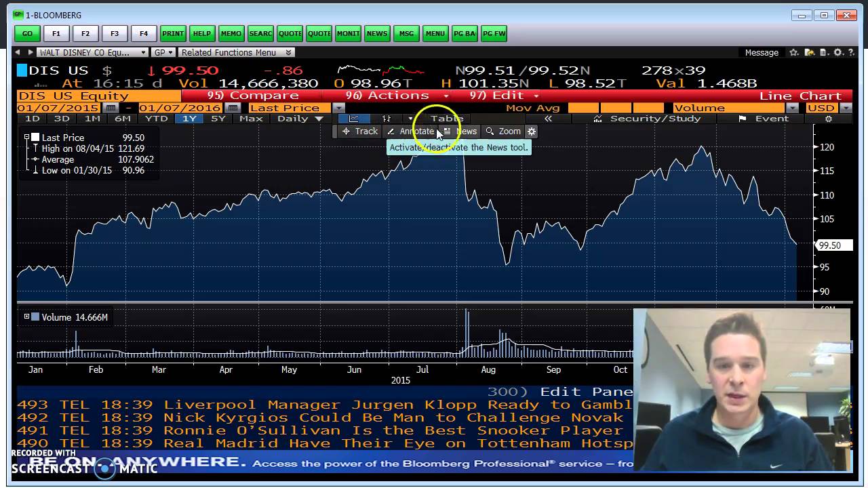Open the end date calendar picker
Image resolution: width=868 pixels, height=488 pixels.
pyautogui.click(x=233, y=108)
